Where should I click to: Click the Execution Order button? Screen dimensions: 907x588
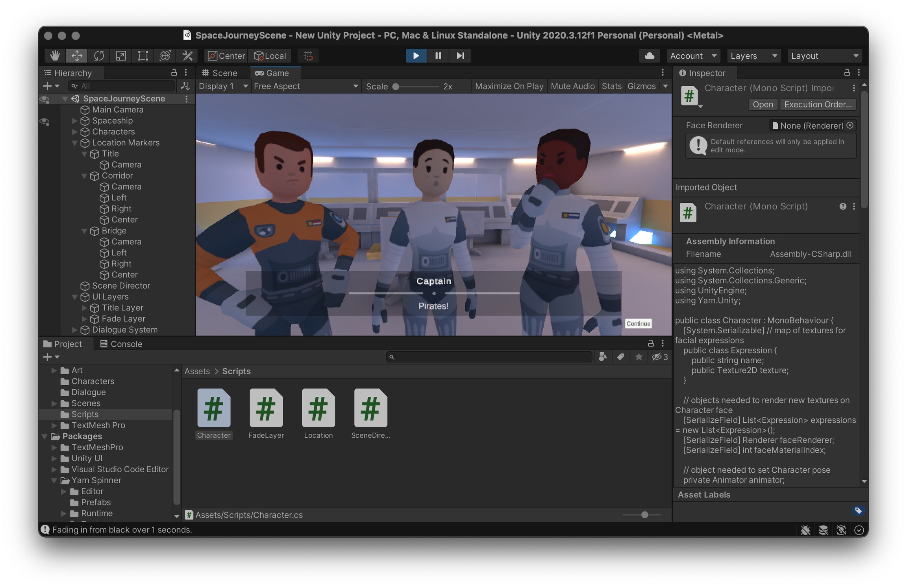click(x=818, y=104)
